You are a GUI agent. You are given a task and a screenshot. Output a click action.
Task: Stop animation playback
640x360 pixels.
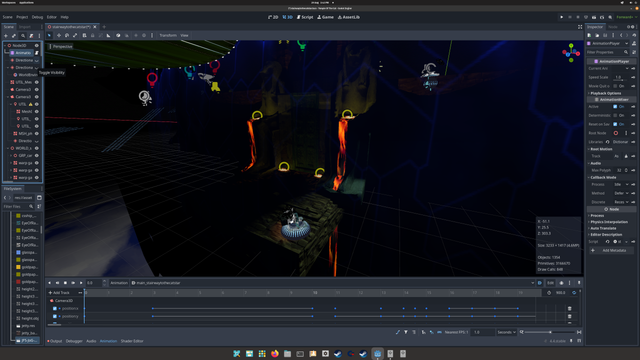(x=65, y=283)
